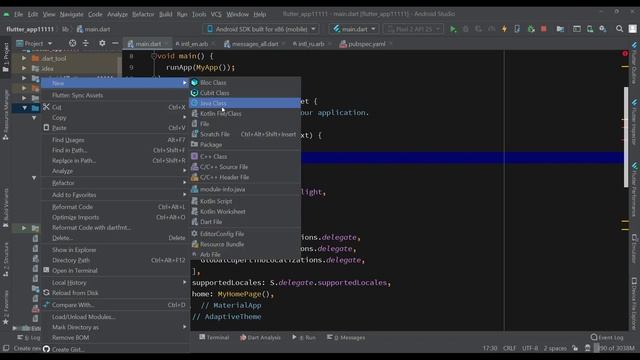Click the editor vertical scrollbar

click(626, 137)
